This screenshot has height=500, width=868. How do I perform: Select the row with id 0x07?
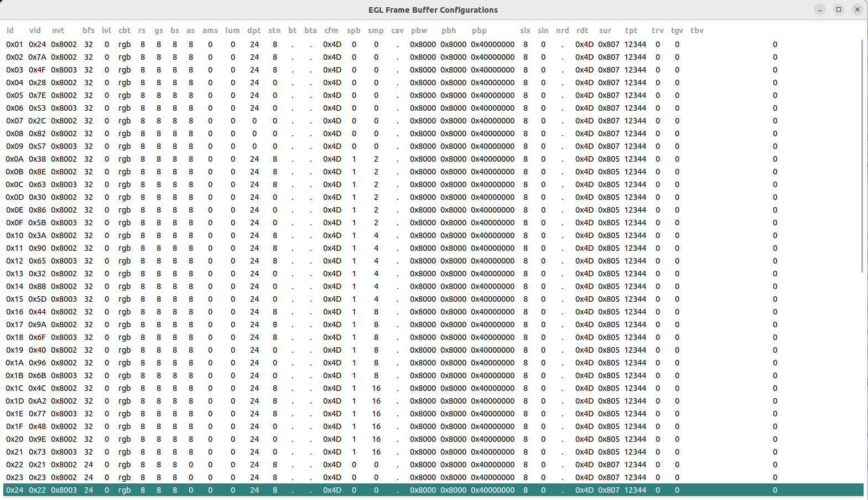pyautogui.click(x=433, y=121)
